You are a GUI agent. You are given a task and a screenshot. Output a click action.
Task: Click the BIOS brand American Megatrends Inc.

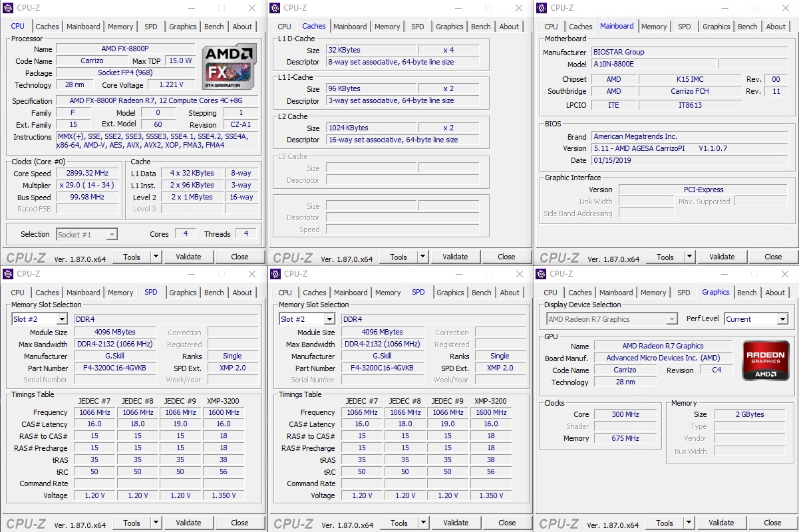[691, 136]
